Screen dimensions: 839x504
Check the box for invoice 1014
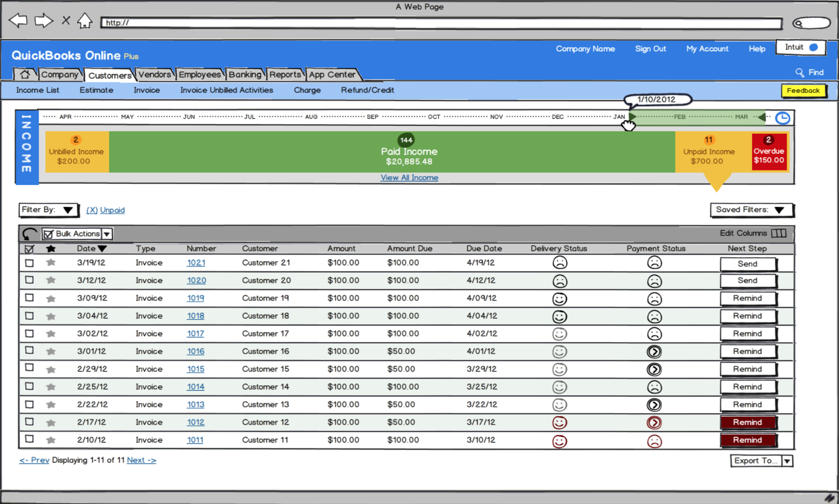tap(29, 386)
